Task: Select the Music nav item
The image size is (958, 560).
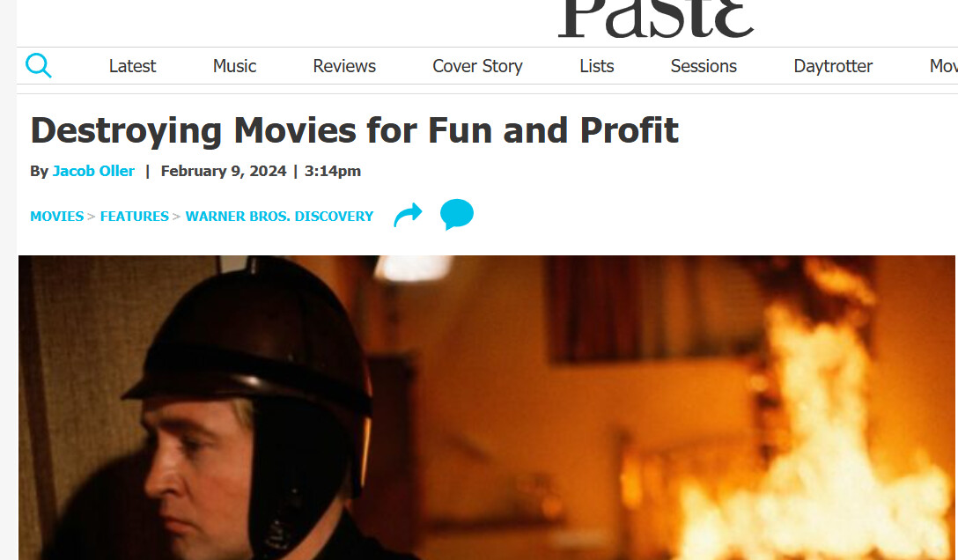Action: click(234, 66)
